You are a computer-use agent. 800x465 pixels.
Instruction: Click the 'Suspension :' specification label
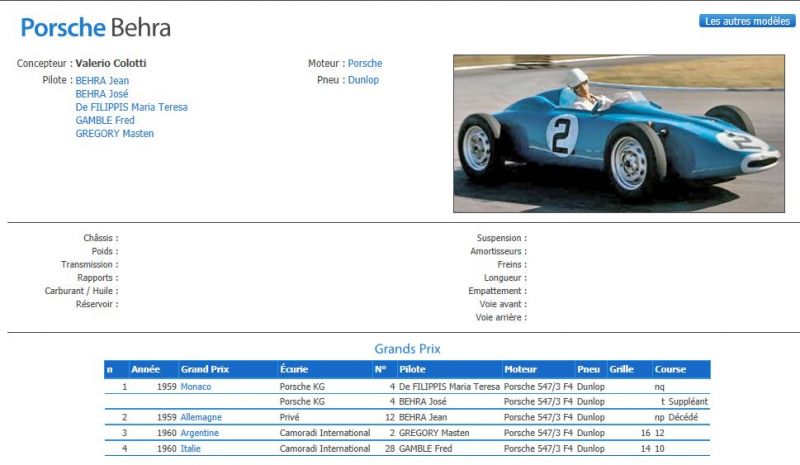click(502, 238)
